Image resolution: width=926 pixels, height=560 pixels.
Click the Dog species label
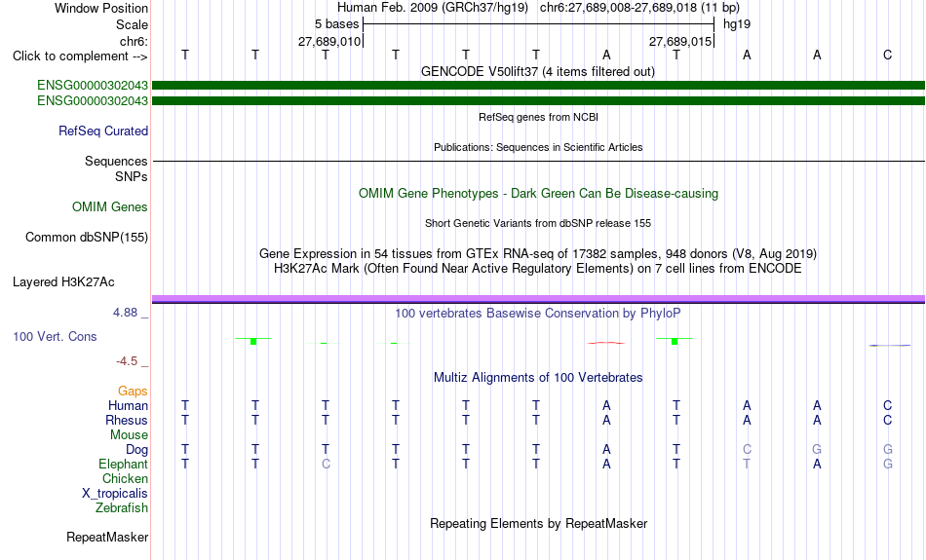136,450
